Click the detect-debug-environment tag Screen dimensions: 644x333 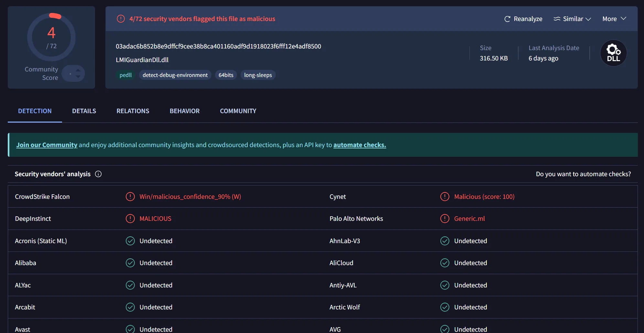(x=175, y=75)
